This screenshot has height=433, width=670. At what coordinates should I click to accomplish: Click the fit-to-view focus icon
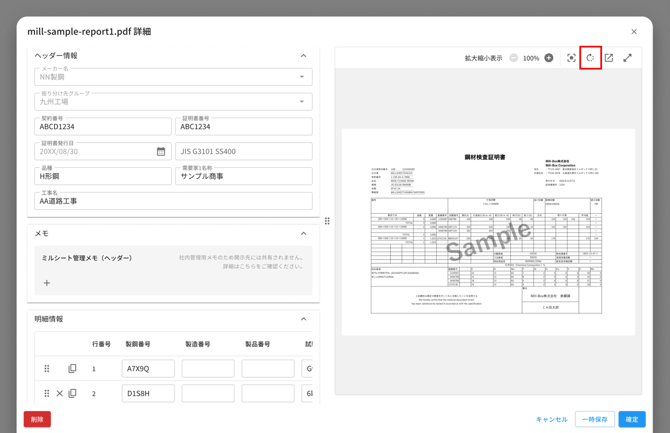tap(571, 58)
